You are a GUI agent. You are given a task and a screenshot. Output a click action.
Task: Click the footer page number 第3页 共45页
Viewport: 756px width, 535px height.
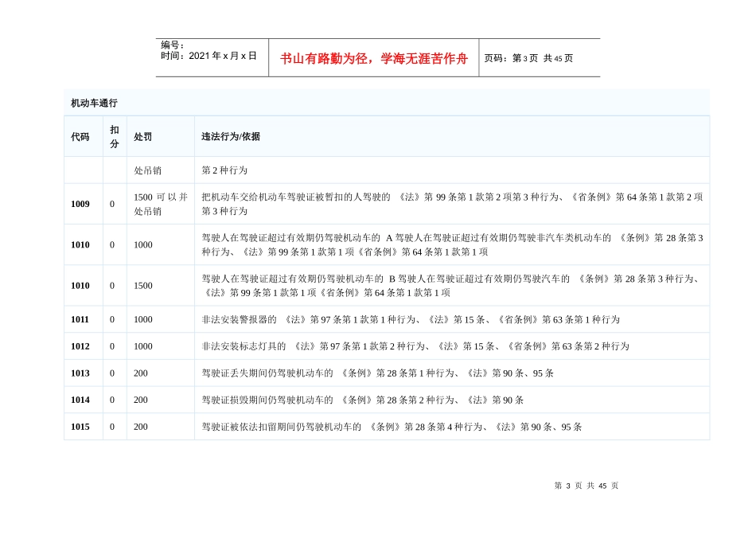(586, 486)
